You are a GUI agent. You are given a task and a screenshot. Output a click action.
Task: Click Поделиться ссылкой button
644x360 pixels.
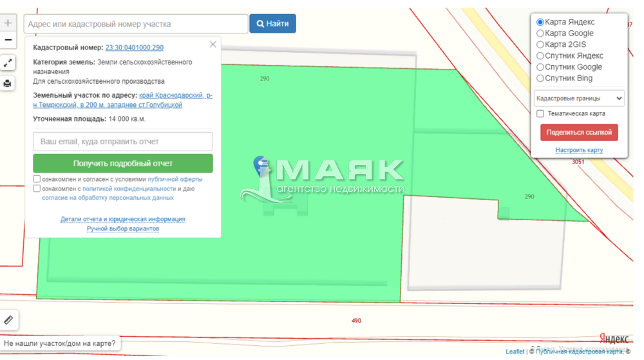[x=579, y=133]
